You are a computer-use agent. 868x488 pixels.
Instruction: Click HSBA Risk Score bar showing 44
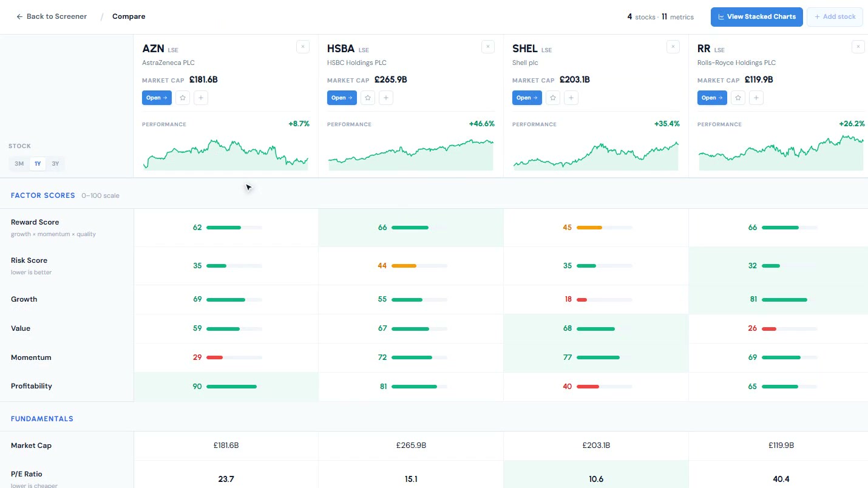tap(419, 266)
